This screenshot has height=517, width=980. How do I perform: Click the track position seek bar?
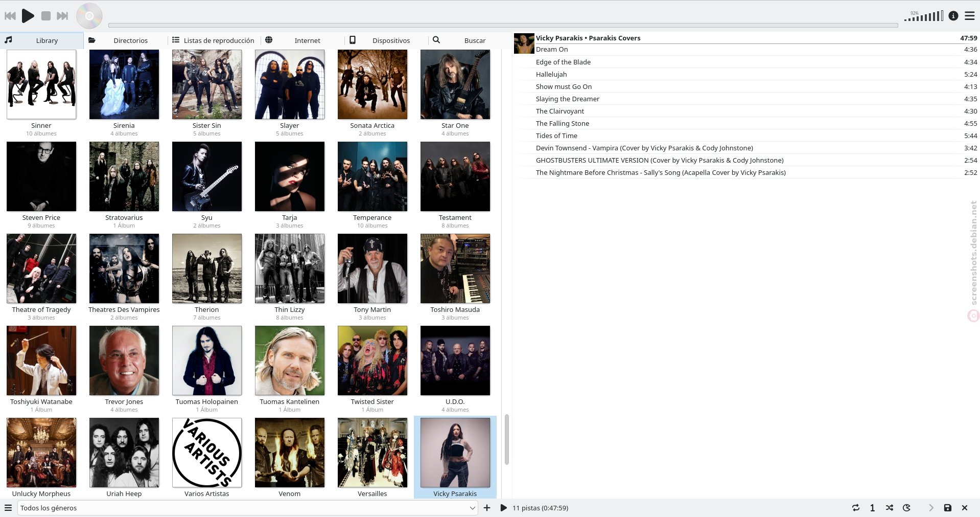(503, 25)
